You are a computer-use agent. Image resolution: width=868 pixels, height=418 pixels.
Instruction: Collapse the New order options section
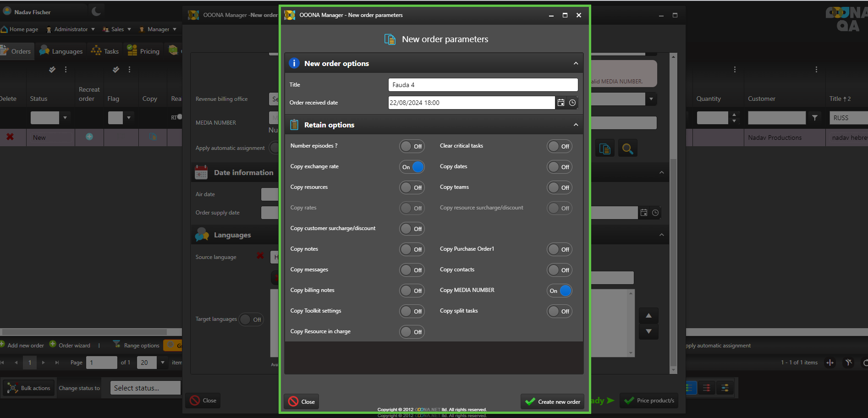click(576, 63)
